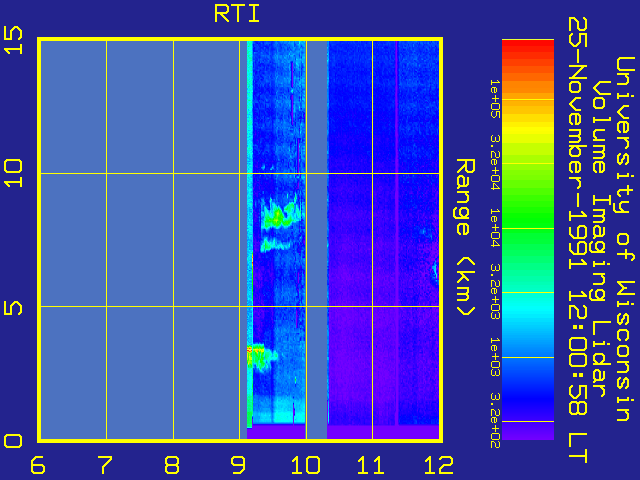Click the 25-November-1991 timestamp text
This screenshot has height=480, width=640.
pos(578,240)
